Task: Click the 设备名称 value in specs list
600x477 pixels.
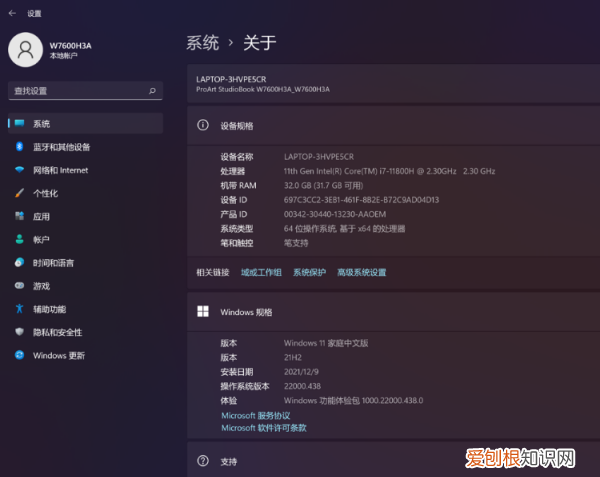Action: pos(319,157)
